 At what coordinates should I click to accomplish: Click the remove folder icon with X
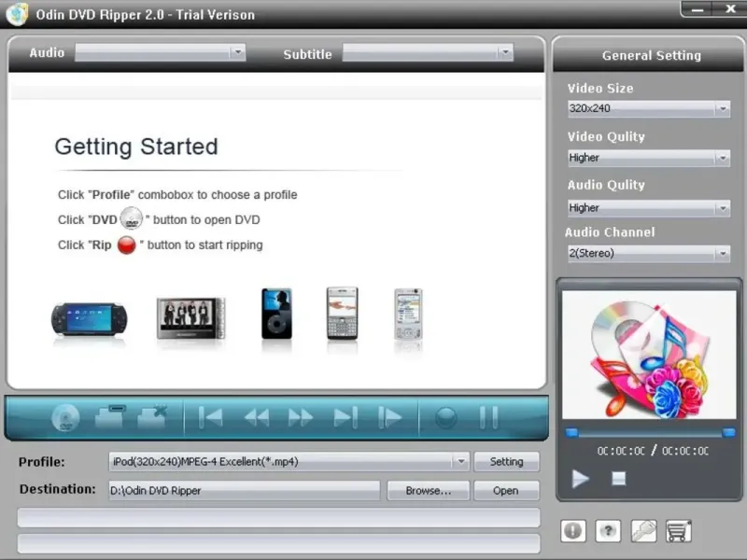coord(152,417)
